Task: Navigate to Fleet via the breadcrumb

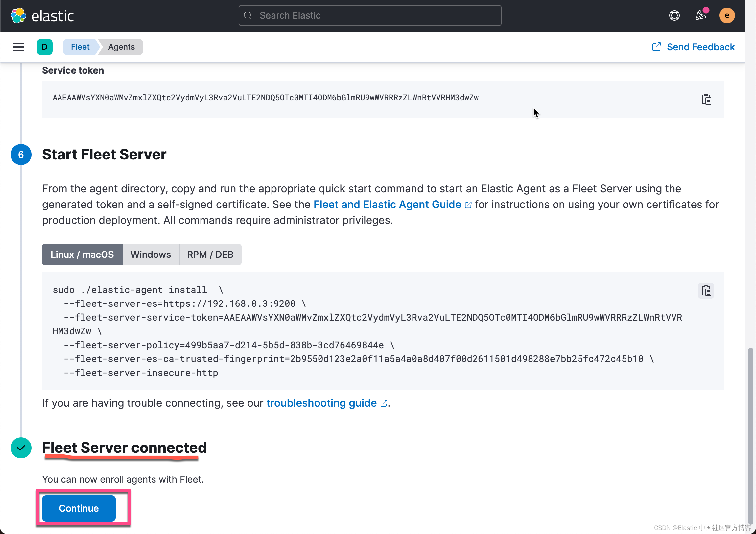Action: [x=80, y=47]
